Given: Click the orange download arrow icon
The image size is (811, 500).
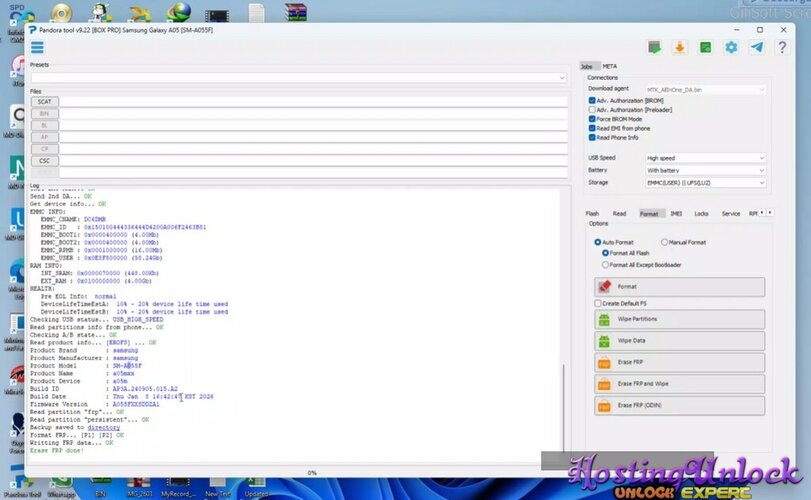Looking at the screenshot, I should pyautogui.click(x=680, y=47).
